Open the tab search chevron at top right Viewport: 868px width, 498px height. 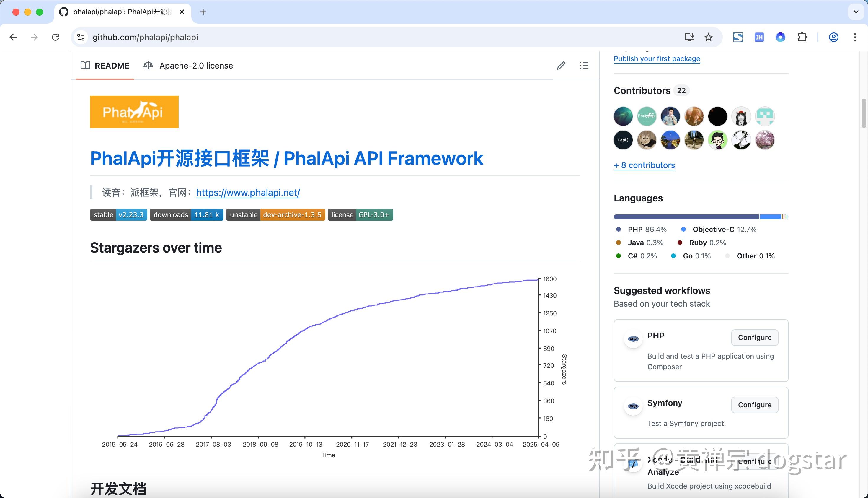(x=856, y=12)
